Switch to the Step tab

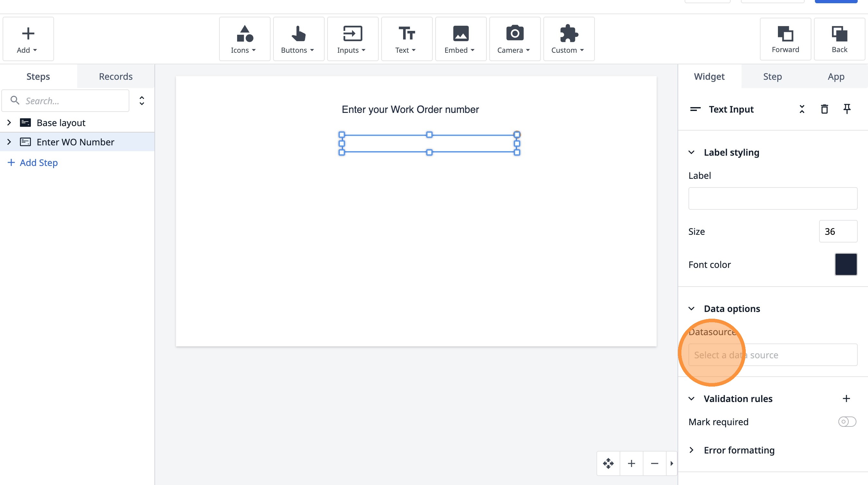[772, 77]
